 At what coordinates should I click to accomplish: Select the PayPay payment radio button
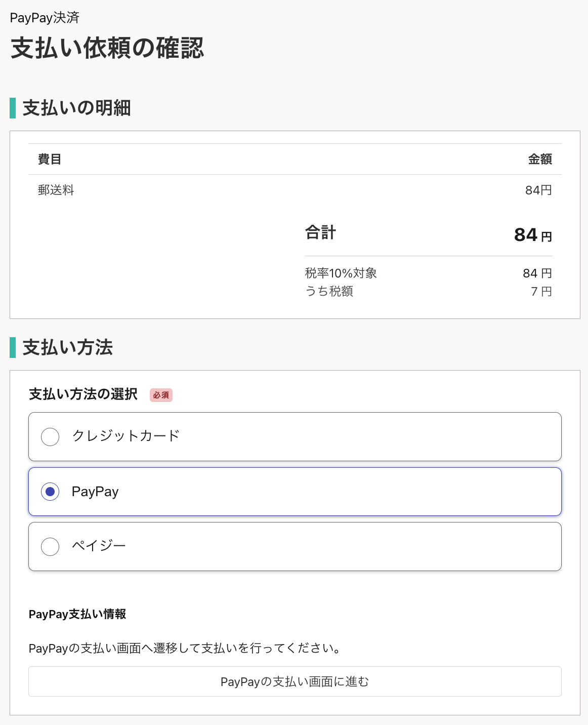(x=50, y=491)
